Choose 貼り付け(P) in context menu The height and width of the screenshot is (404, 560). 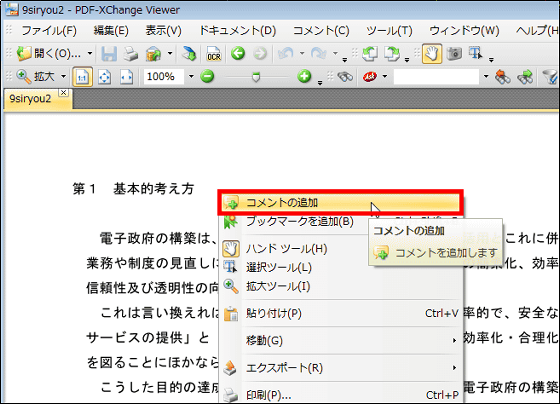(x=340, y=314)
